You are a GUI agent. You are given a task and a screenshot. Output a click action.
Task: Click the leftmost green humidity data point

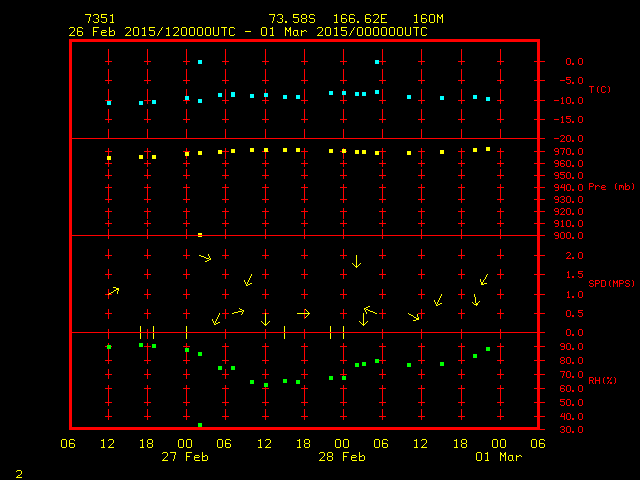click(x=109, y=347)
